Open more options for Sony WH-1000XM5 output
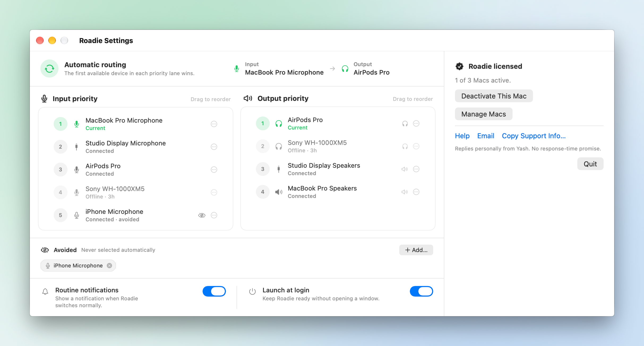The image size is (644, 346). pyautogui.click(x=416, y=146)
